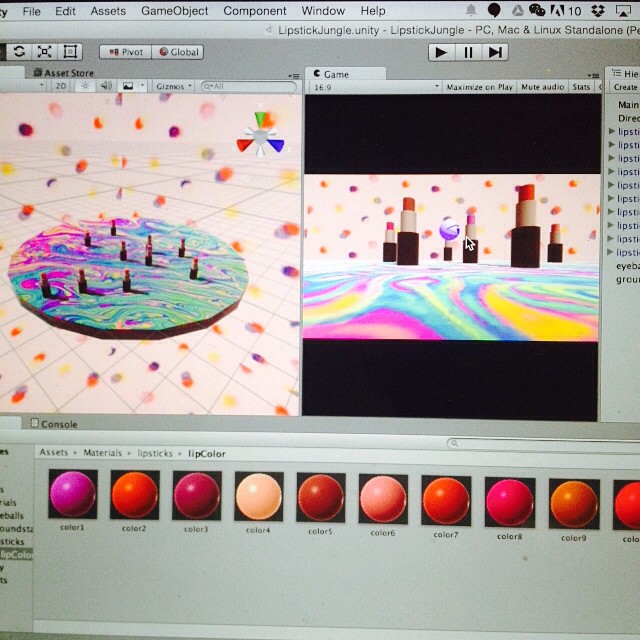640x640 pixels.
Task: Switch to the Console tab
Action: point(58,424)
